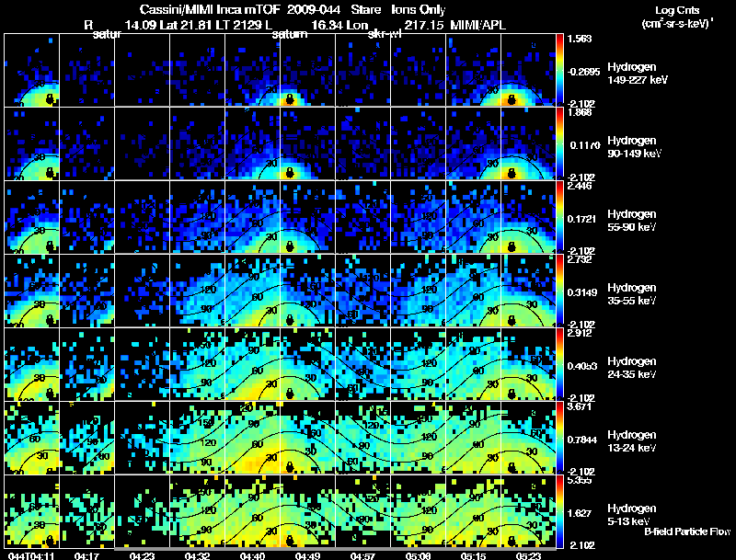Click Saturn marker in 5-13 keV 04:49 panel
Screen dimensions: 736x560
290,542
